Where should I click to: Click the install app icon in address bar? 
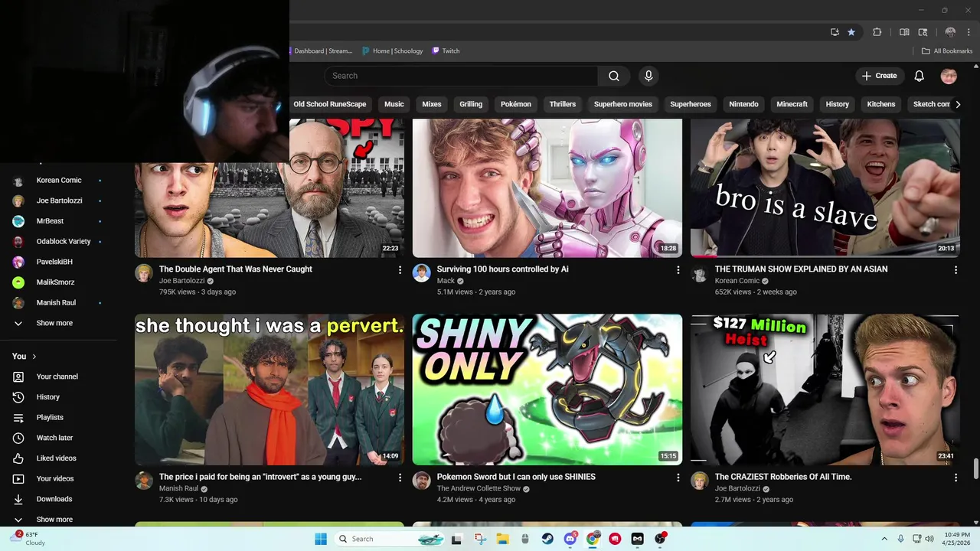click(835, 32)
